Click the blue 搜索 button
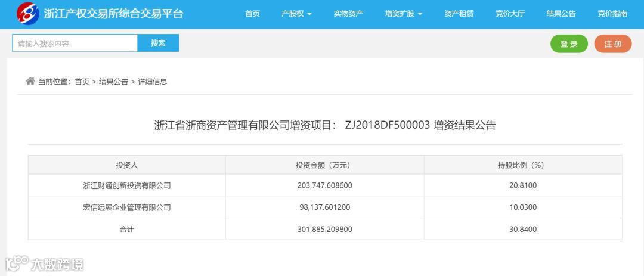The height and width of the screenshot is (276, 644). (158, 43)
